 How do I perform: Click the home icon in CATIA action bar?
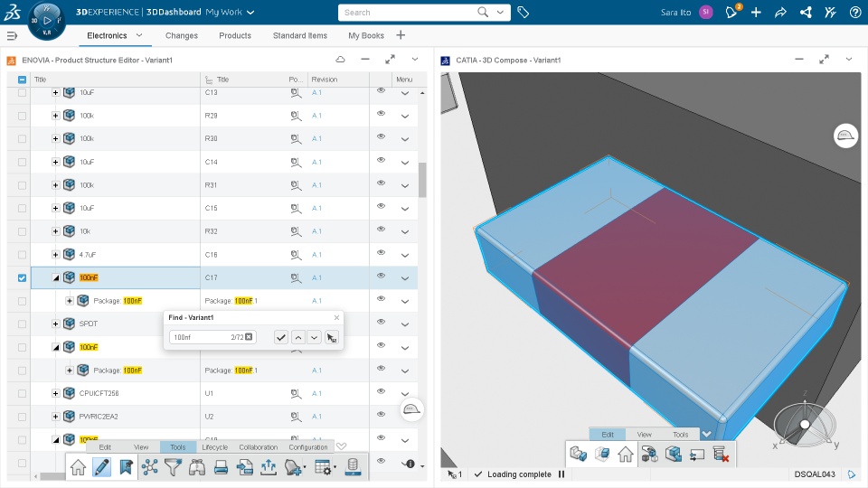(626, 455)
